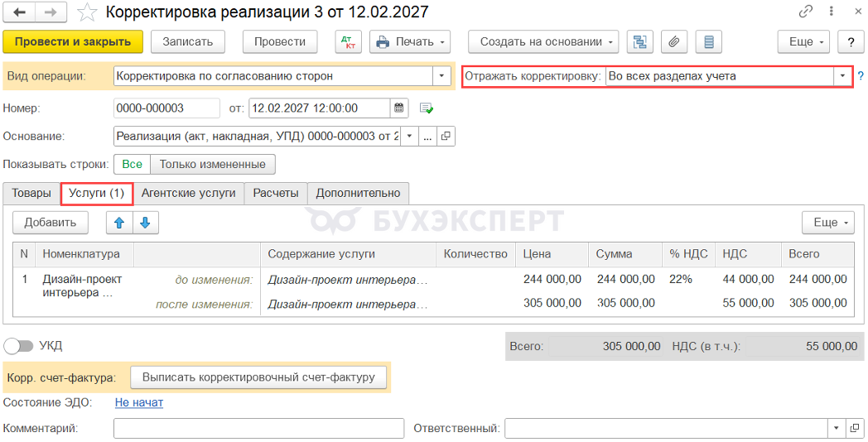
Task: Open attached files paperclip icon
Action: click(x=673, y=42)
